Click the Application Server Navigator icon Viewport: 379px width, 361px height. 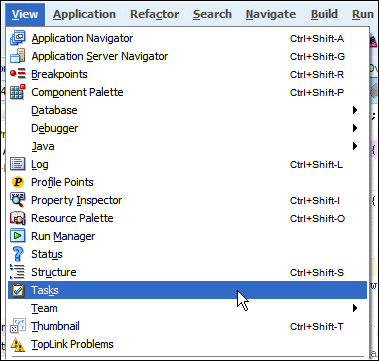point(18,56)
